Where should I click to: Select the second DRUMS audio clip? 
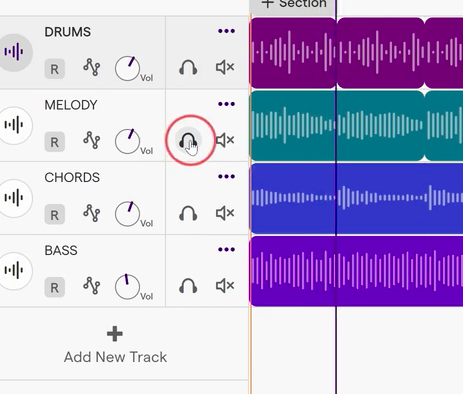[381, 53]
